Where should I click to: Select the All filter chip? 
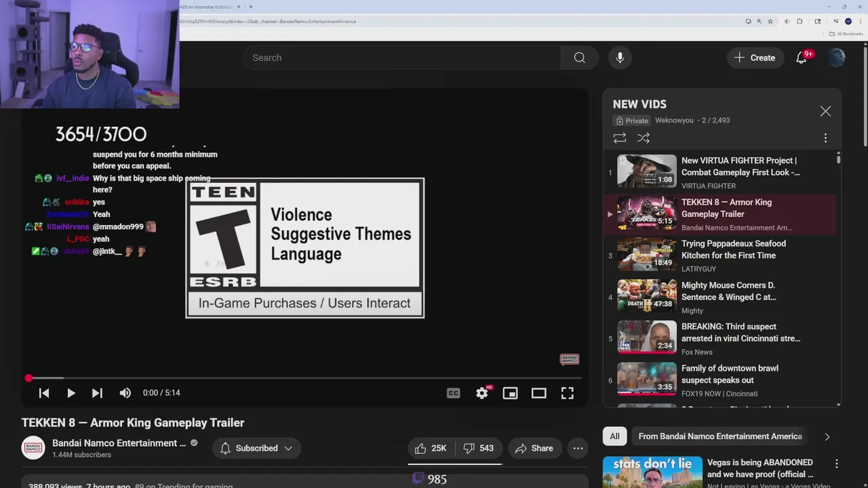[x=614, y=436]
